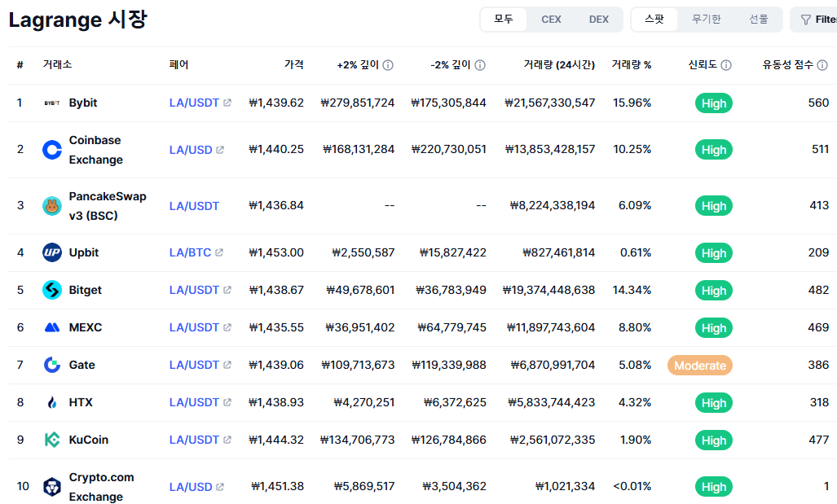This screenshot has height=504, width=837.
Task: Click the Coinbase Exchange logo
Action: [x=52, y=150]
